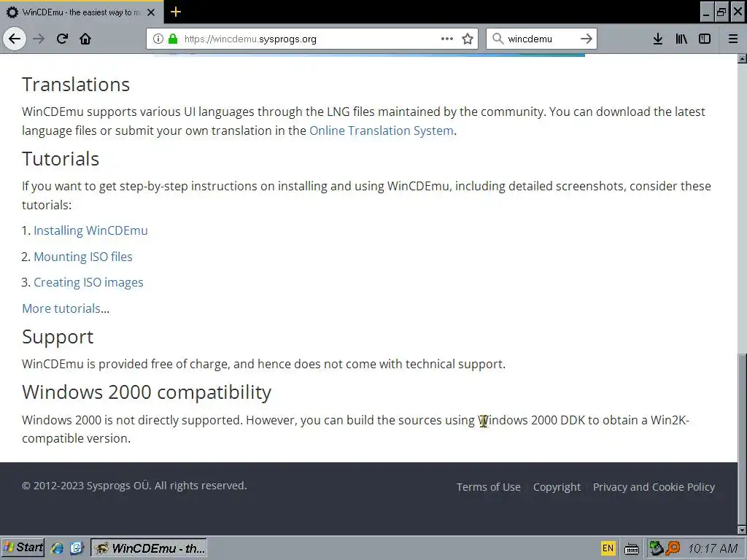The width and height of the screenshot is (747, 560).
Task: Open the Start menu
Action: pos(23,548)
